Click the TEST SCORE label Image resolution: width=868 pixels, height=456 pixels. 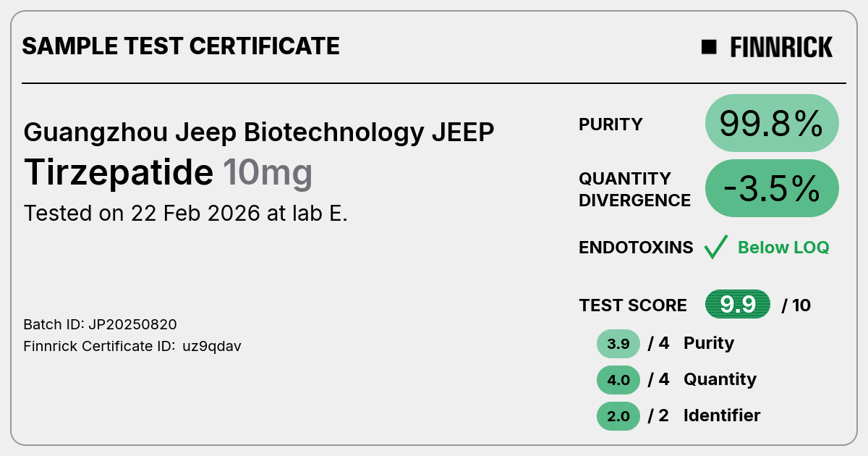tap(633, 305)
